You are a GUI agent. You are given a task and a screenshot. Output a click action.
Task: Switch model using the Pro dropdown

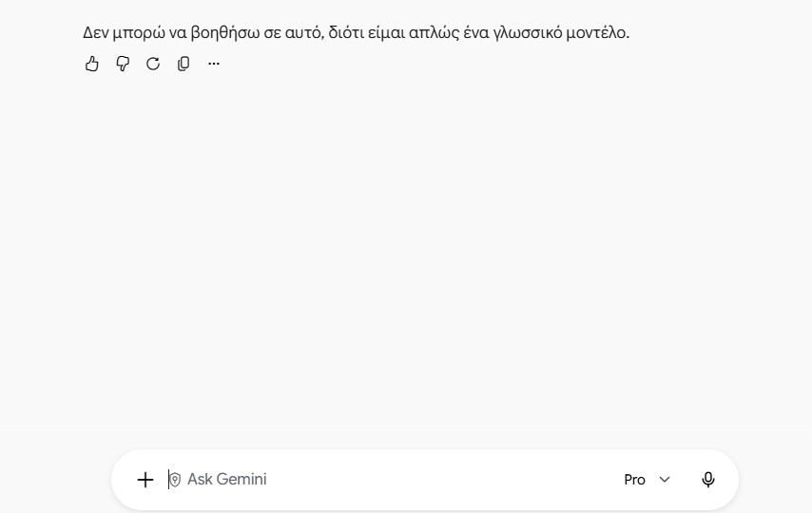[648, 480]
